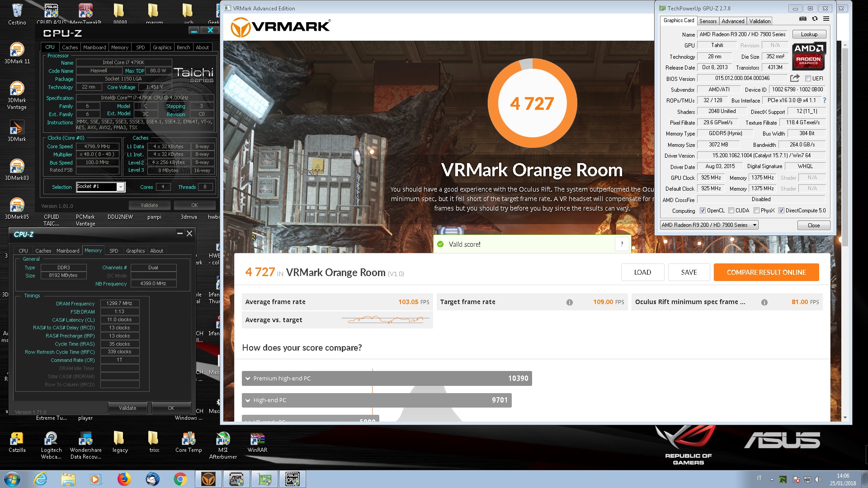Screen dimensions: 868x488
Task: Open the Caches tab in top CPU-Z window
Action: click(70, 47)
